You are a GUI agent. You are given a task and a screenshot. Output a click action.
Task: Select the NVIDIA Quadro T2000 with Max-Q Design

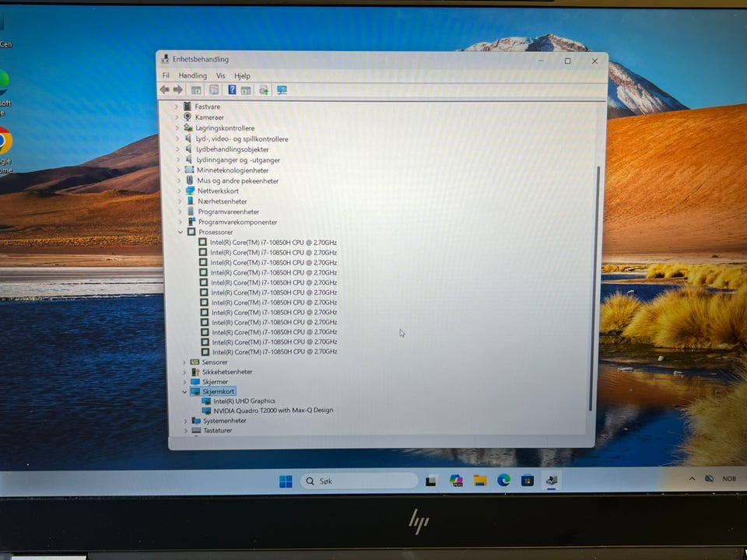click(273, 410)
